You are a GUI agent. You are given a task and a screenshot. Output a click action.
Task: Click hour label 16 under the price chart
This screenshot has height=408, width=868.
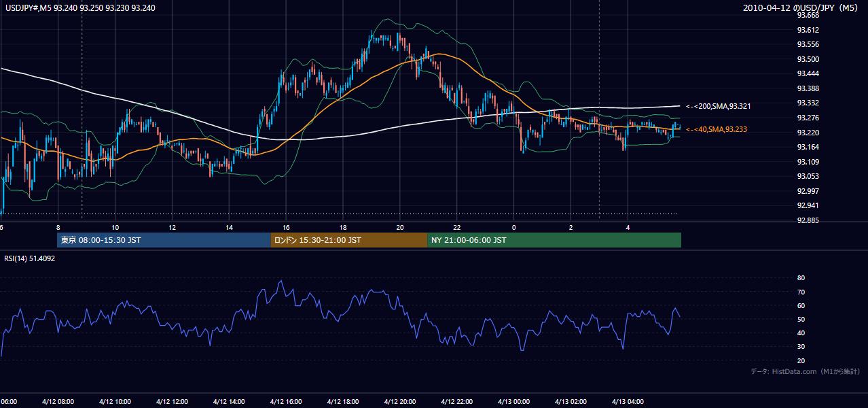286,227
